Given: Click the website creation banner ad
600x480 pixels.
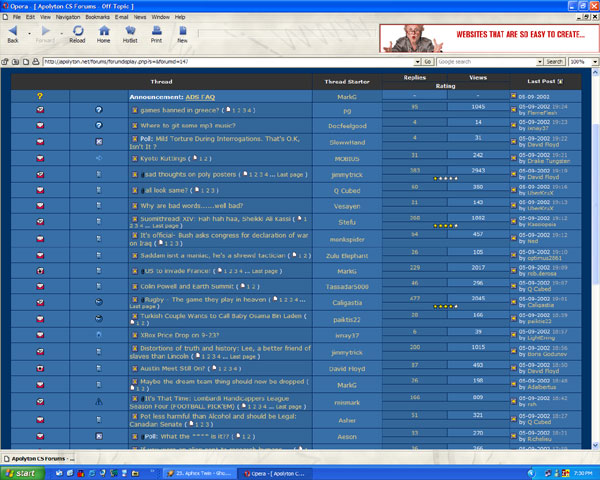Looking at the screenshot, I should pos(488,37).
